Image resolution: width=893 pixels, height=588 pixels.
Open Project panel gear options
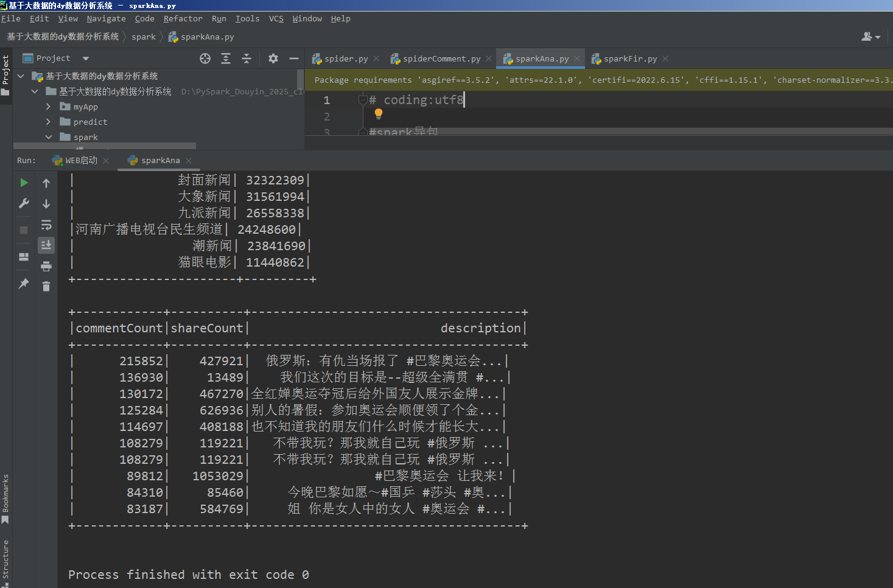pos(273,58)
